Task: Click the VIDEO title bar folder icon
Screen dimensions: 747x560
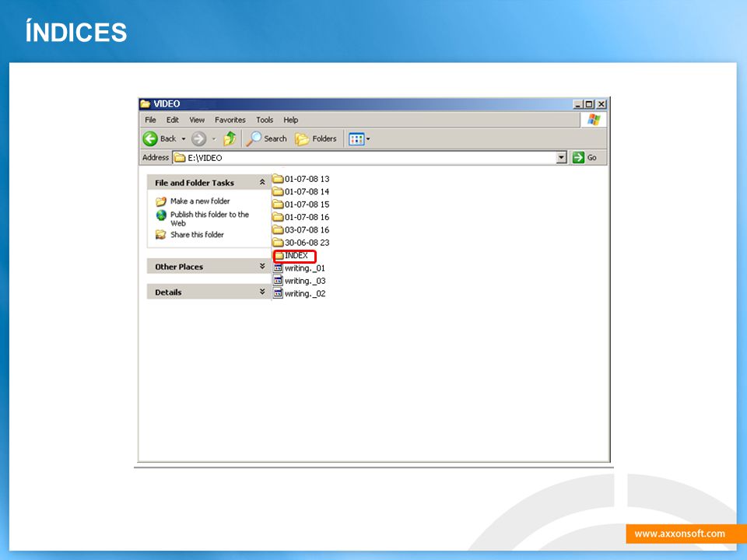Action: click(x=146, y=103)
